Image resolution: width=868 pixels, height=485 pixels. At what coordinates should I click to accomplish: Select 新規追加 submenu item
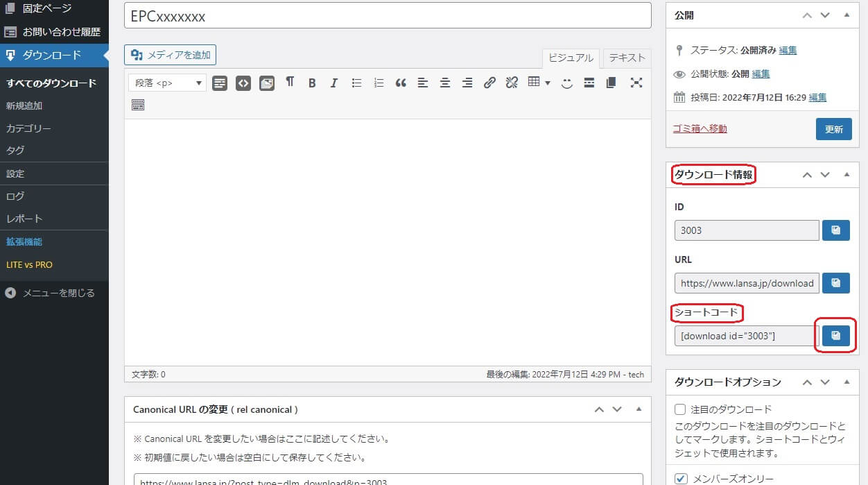24,106
